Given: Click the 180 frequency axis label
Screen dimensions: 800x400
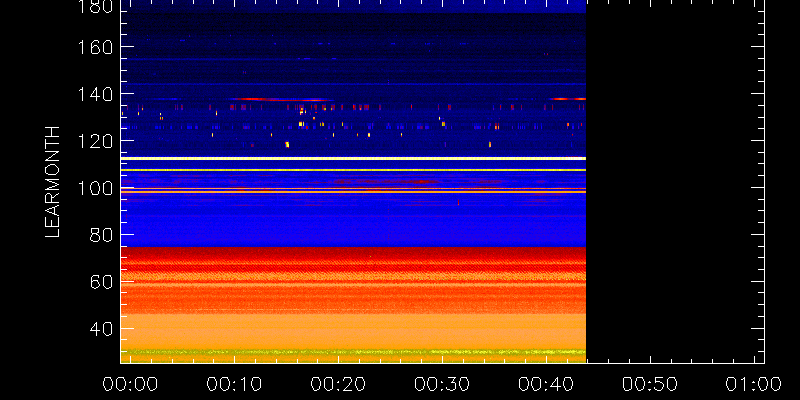Looking at the screenshot, I should click(x=95, y=5).
